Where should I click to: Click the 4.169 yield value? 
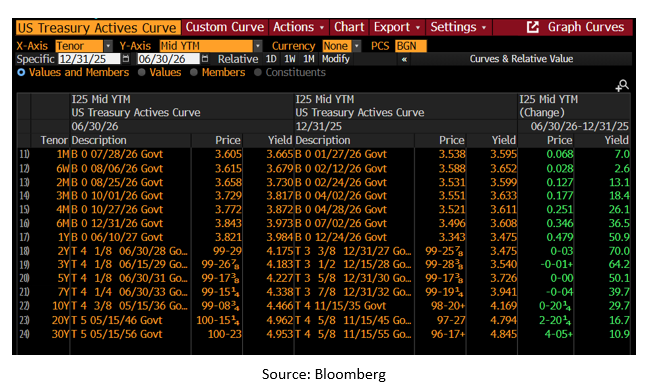coord(503,306)
